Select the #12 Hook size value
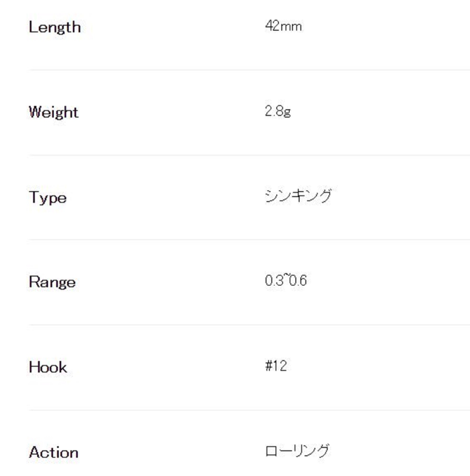The width and height of the screenshot is (470, 476). [276, 366]
